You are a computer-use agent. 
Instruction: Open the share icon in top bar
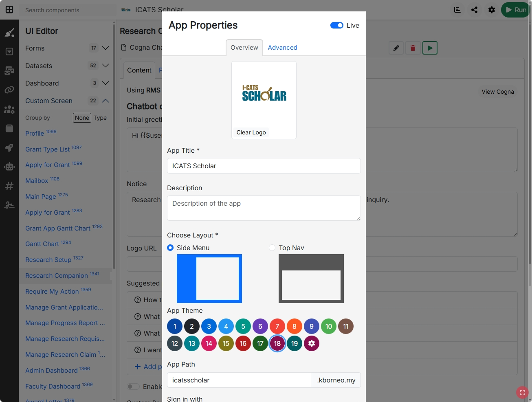pos(475,10)
